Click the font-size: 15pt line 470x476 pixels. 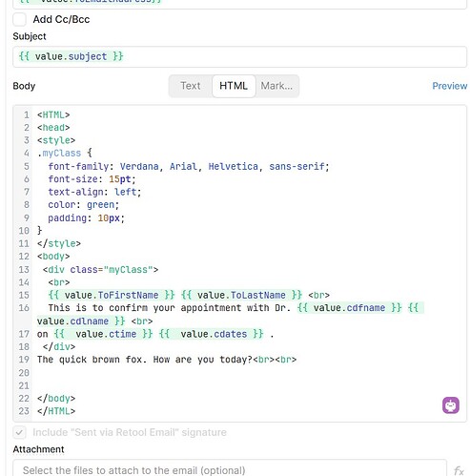(x=92, y=179)
